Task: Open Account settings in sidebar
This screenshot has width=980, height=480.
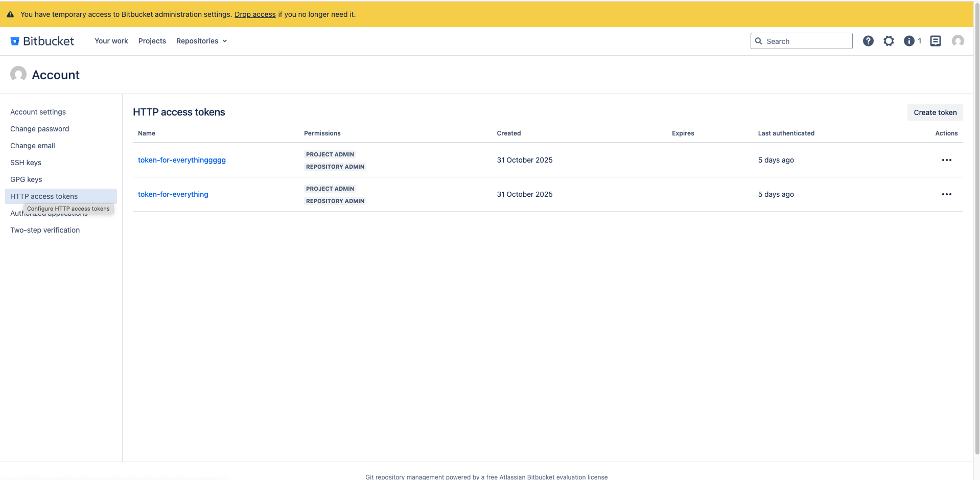Action: pos(38,112)
